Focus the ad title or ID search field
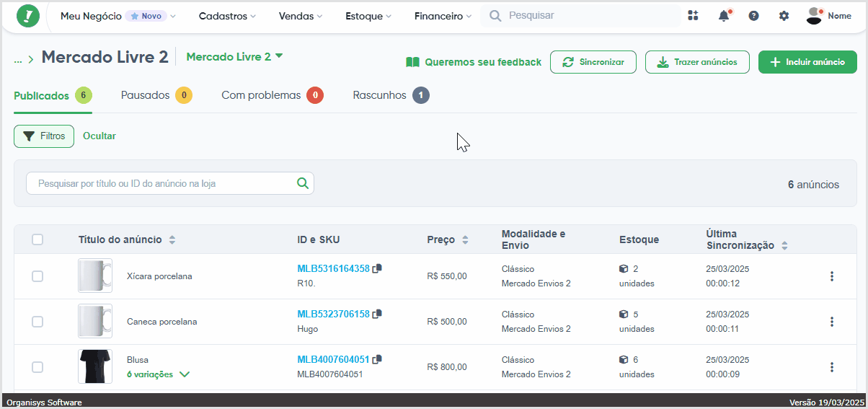 coord(170,183)
